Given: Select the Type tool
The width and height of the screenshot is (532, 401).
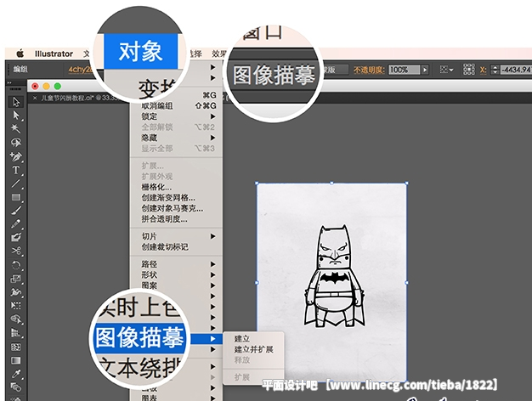Looking at the screenshot, I should [16, 170].
